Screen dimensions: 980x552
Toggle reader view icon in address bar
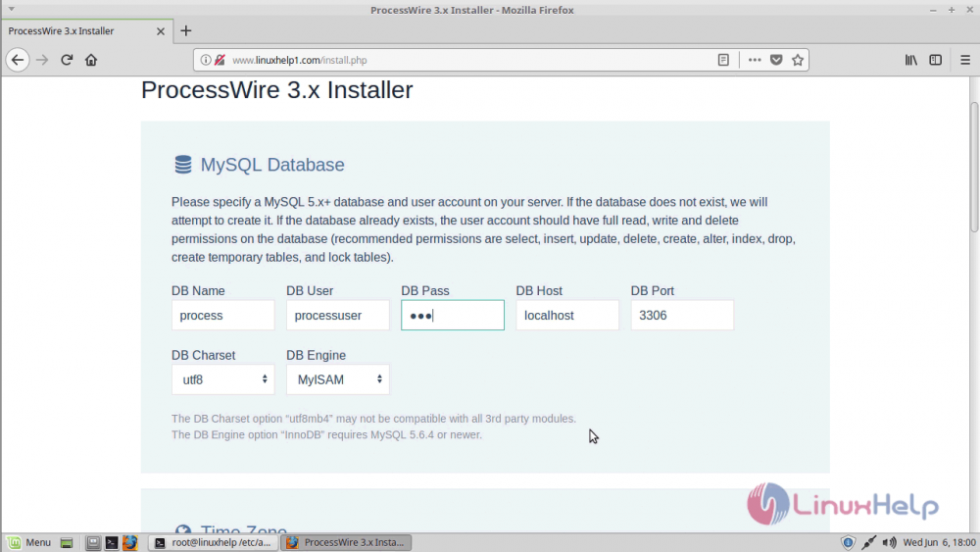pyautogui.click(x=723, y=60)
